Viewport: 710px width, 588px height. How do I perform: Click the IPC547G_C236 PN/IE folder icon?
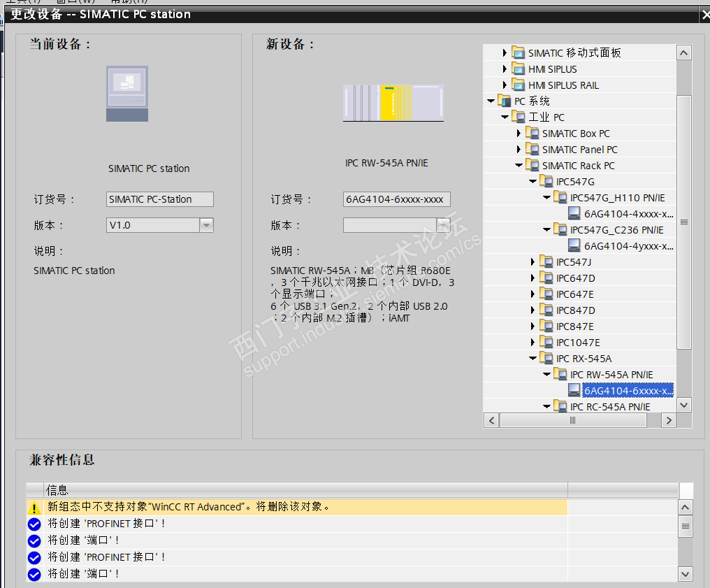point(560,229)
